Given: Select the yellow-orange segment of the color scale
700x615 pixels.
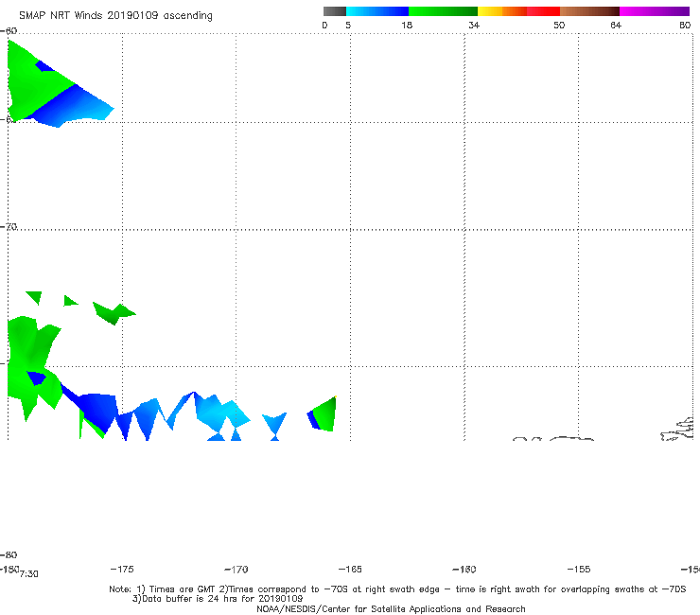Looking at the screenshot, I should point(502,11).
